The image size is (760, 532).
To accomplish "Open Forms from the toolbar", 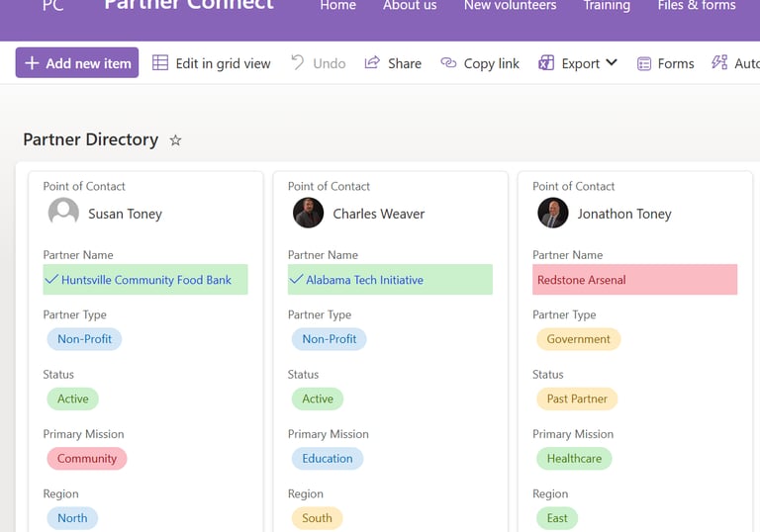I will (665, 63).
